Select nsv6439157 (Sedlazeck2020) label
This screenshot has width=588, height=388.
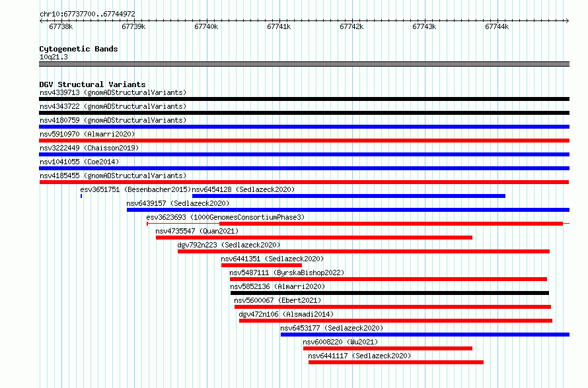click(178, 203)
